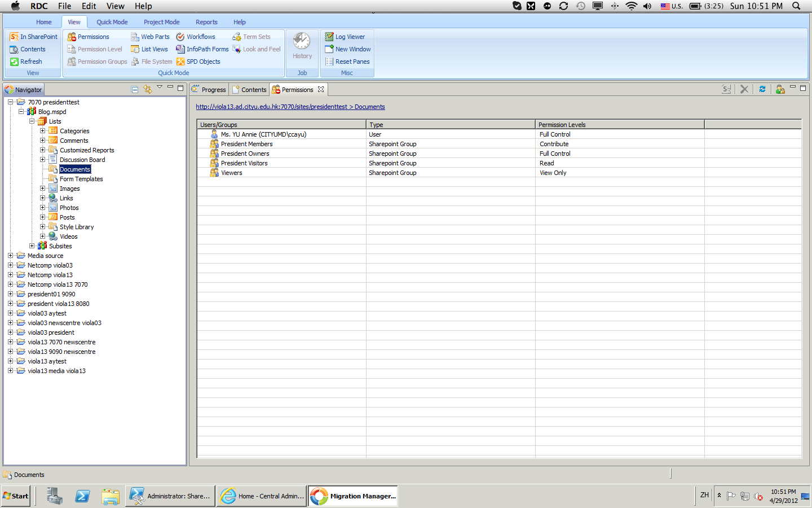
Task: Open the Edit menu in the menu bar
Action: [x=89, y=6]
